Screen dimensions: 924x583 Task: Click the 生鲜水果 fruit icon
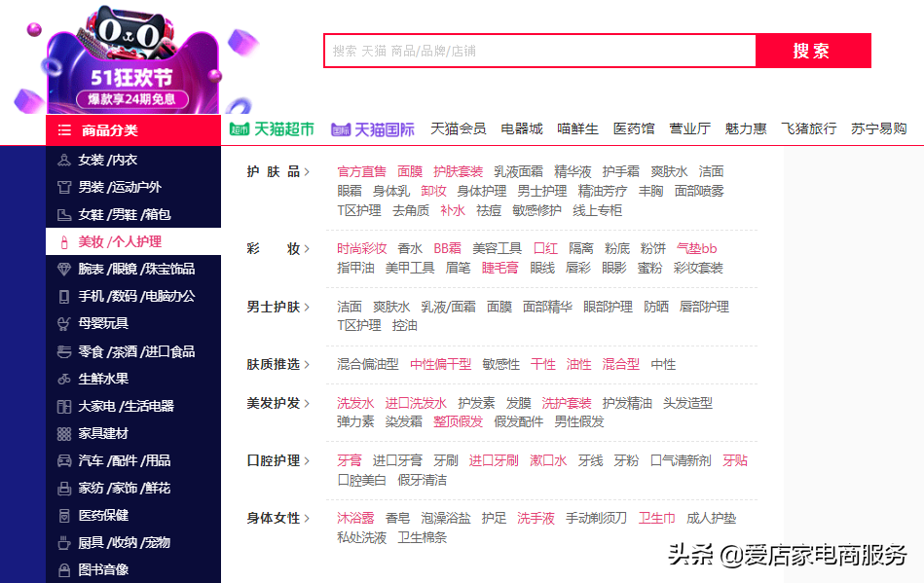tap(63, 380)
